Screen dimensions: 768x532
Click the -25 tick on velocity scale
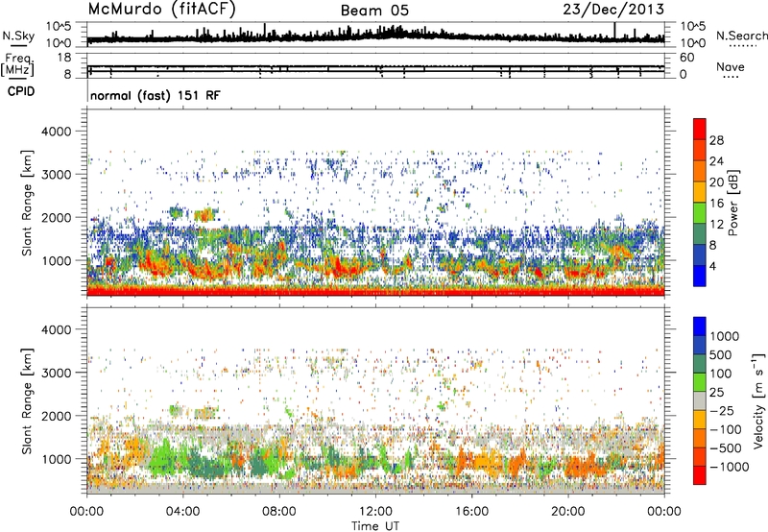click(724, 411)
